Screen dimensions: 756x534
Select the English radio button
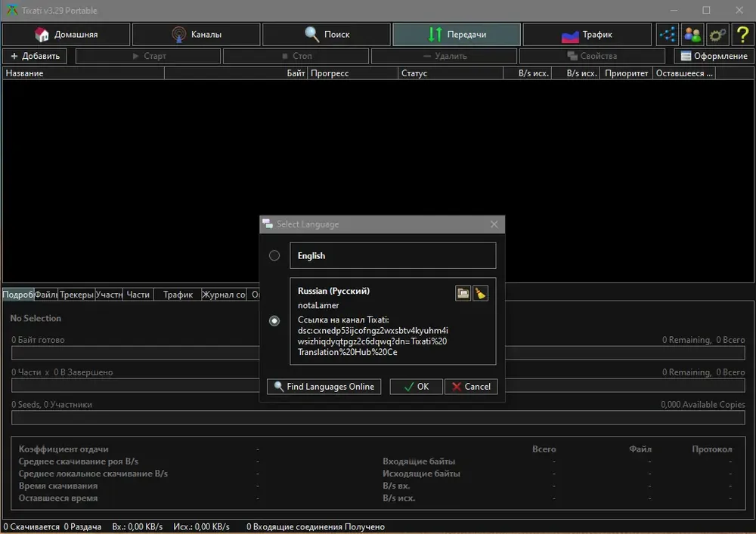pyautogui.click(x=274, y=256)
